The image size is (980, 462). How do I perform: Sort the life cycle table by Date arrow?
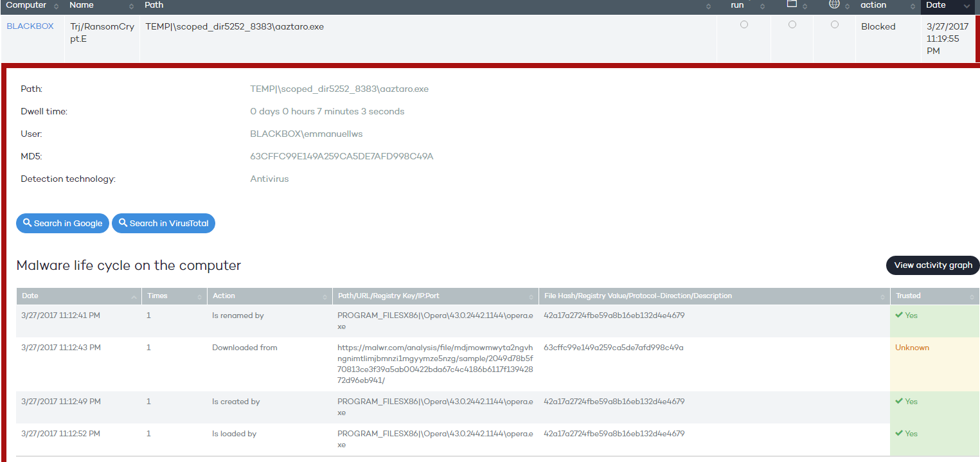[134, 296]
